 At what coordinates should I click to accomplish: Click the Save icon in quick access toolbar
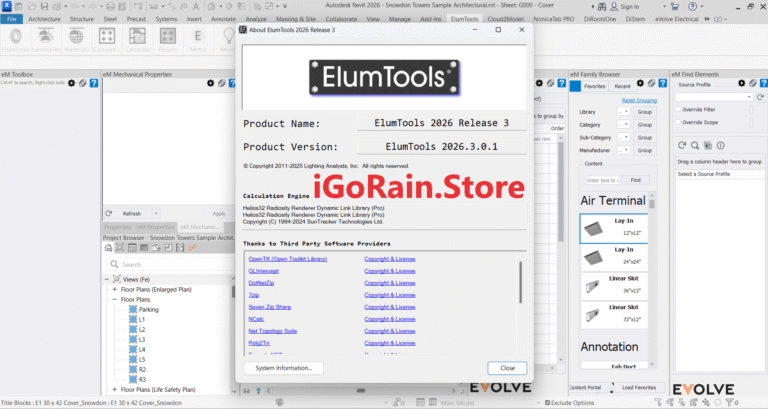pyautogui.click(x=44, y=6)
